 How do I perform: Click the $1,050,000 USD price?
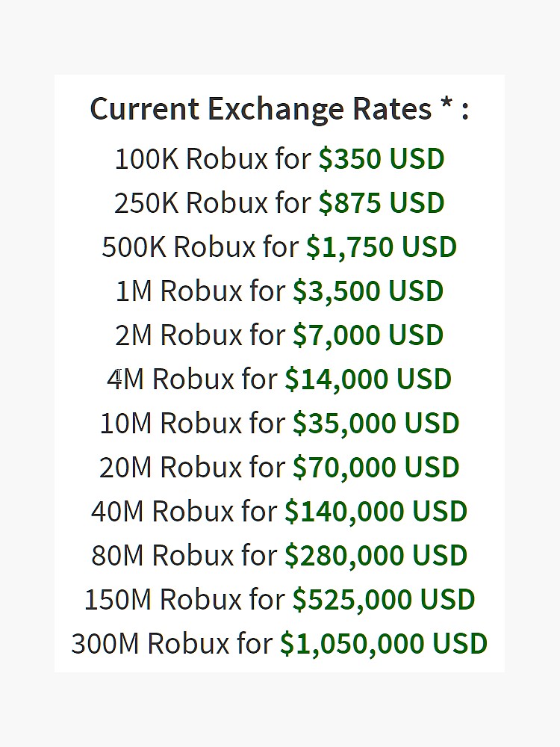click(384, 644)
